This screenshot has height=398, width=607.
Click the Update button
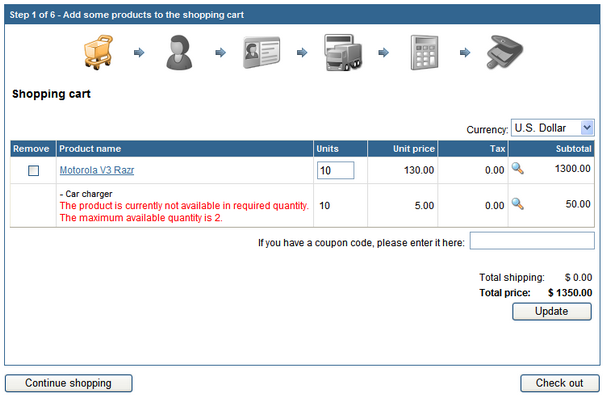(552, 311)
